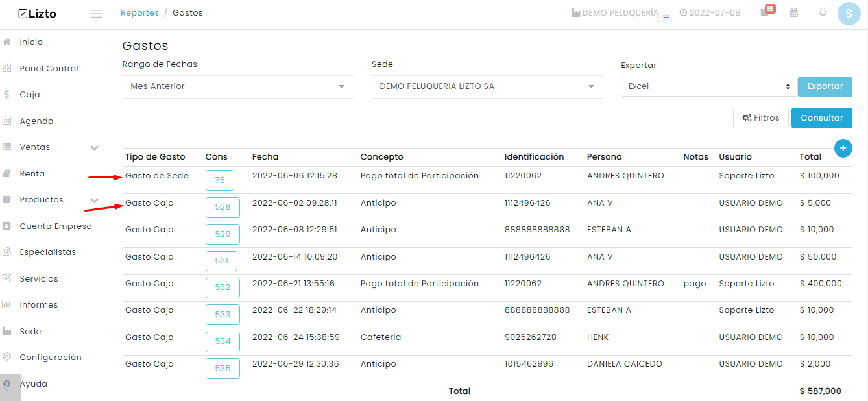Go to Caja in the sidebar
The height and width of the screenshot is (401, 868).
pos(30,95)
